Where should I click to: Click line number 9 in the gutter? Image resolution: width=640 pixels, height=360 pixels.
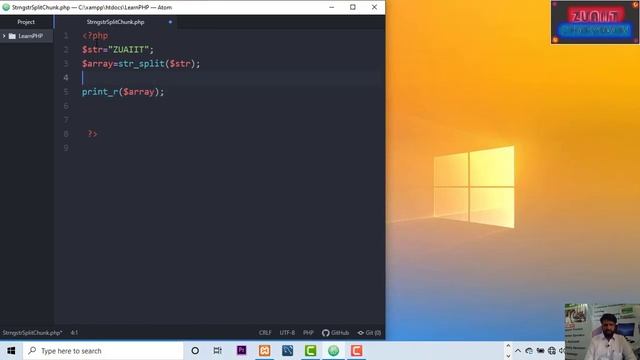[66, 148]
